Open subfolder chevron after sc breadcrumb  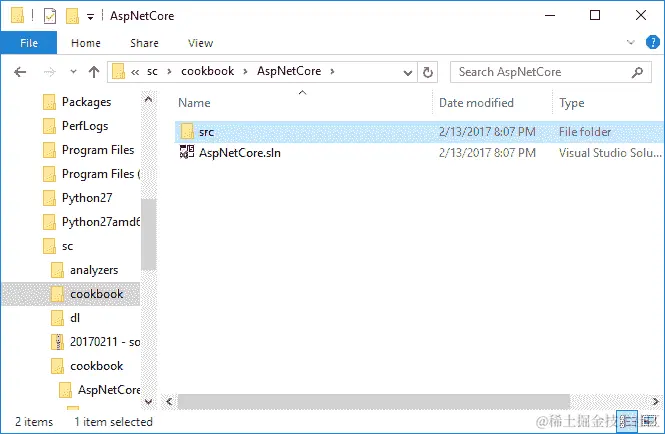pos(169,71)
